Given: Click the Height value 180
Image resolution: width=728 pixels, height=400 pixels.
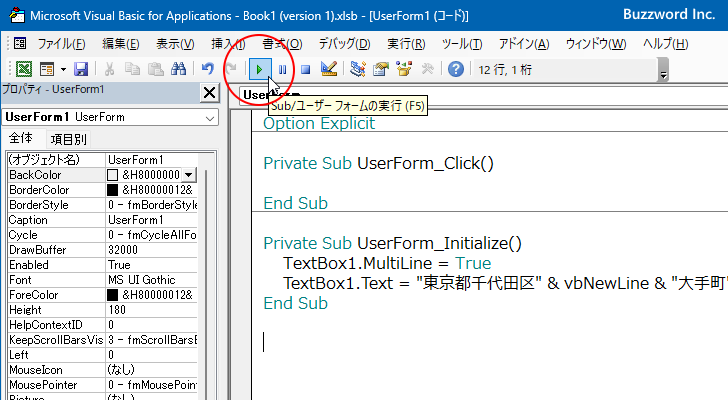Looking at the screenshot, I should coord(151,310).
